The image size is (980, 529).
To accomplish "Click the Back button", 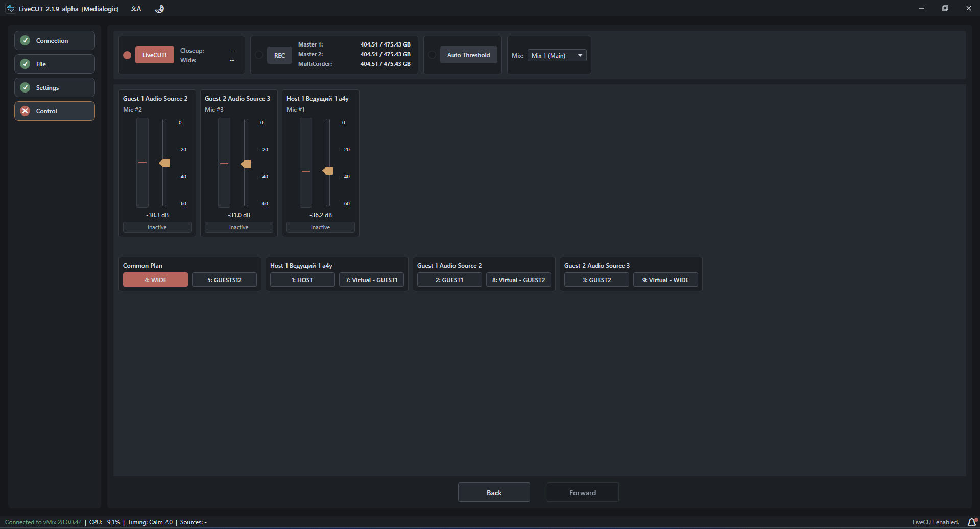I will point(494,492).
